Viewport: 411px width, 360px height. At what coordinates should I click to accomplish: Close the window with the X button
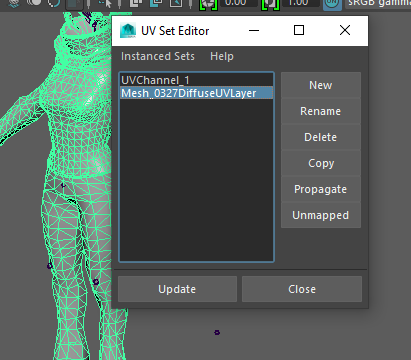click(x=345, y=30)
